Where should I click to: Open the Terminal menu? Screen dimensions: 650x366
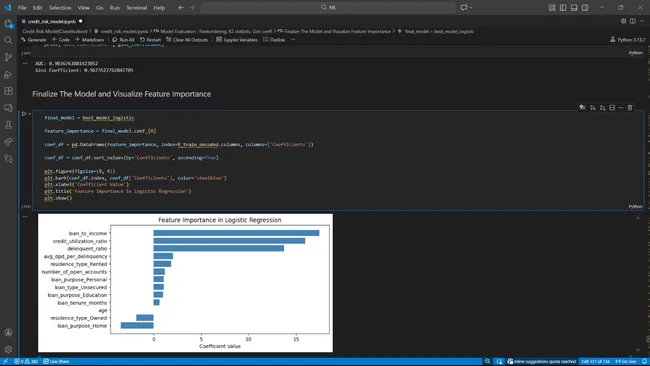pos(136,7)
